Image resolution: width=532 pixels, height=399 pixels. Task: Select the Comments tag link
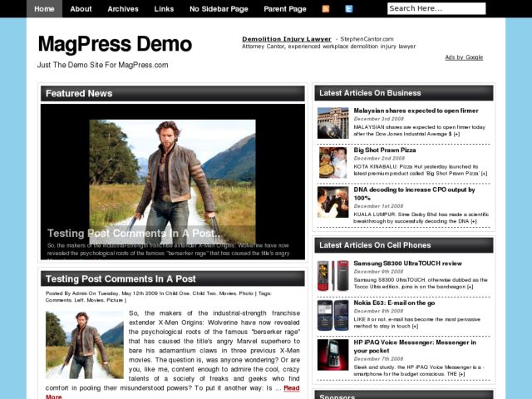[x=58, y=300]
